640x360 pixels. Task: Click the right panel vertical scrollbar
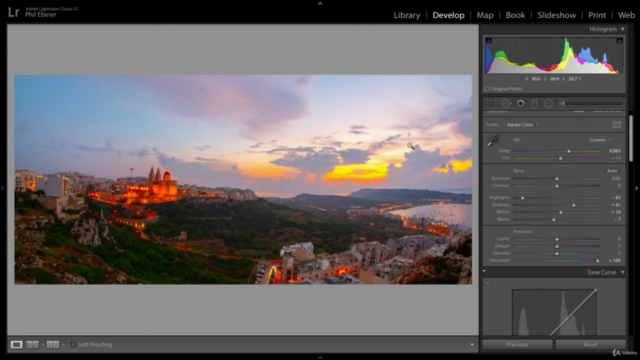click(x=631, y=139)
